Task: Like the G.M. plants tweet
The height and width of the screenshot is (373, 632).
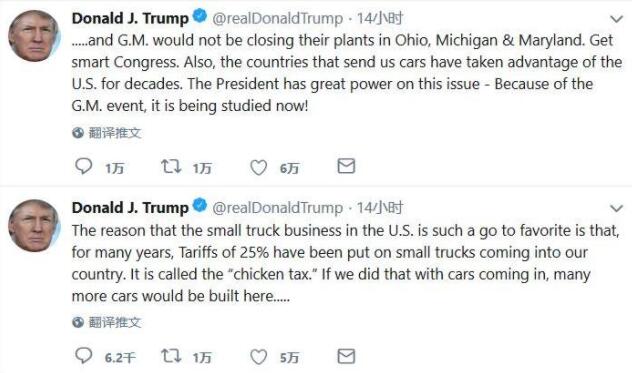Action: (x=258, y=167)
